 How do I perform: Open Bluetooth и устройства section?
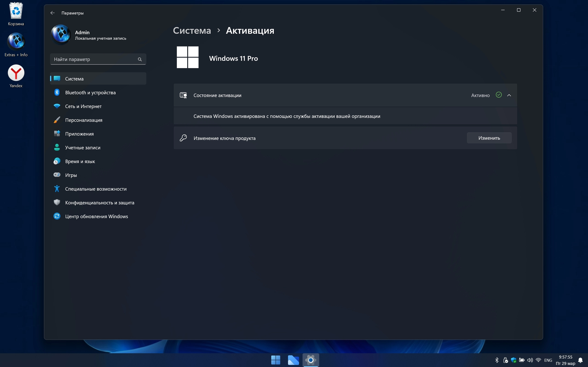[90, 92]
